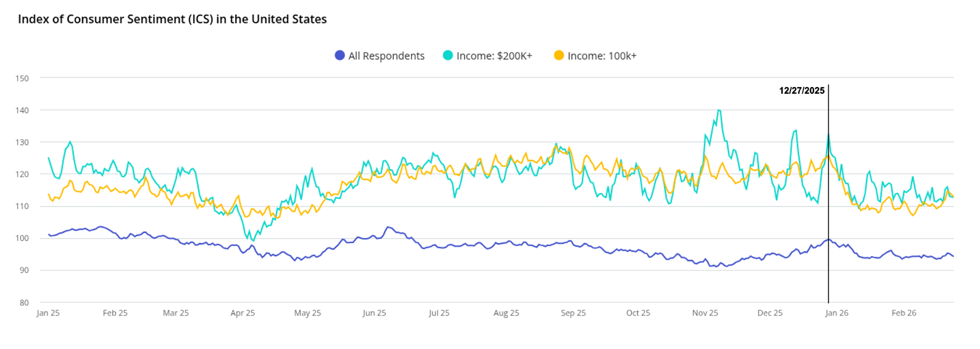The width and height of the screenshot is (980, 349).
Task: Click the teal line's highest peak near 140
Action: pos(718,110)
